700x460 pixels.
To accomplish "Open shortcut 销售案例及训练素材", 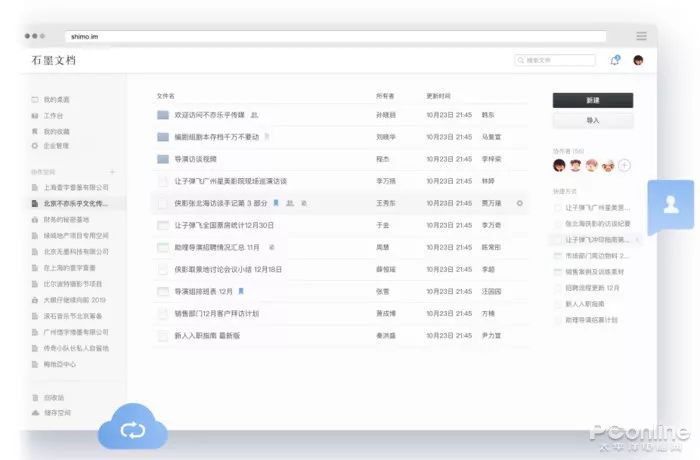I will point(595,272).
